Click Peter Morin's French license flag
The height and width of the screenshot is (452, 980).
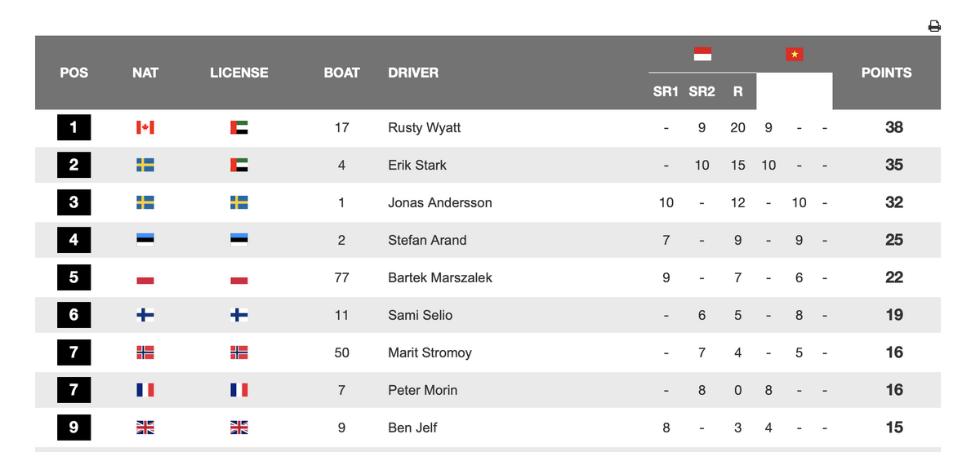click(239, 390)
